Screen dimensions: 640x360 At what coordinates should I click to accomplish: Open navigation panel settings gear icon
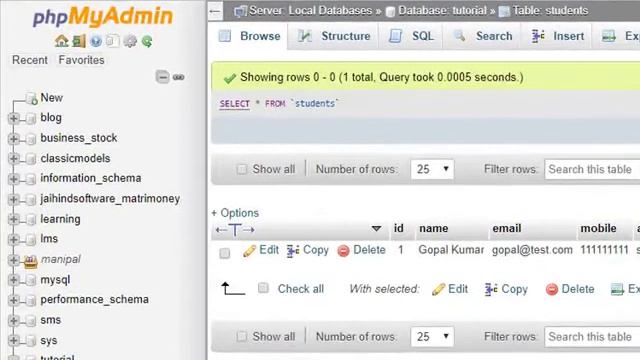[130, 41]
